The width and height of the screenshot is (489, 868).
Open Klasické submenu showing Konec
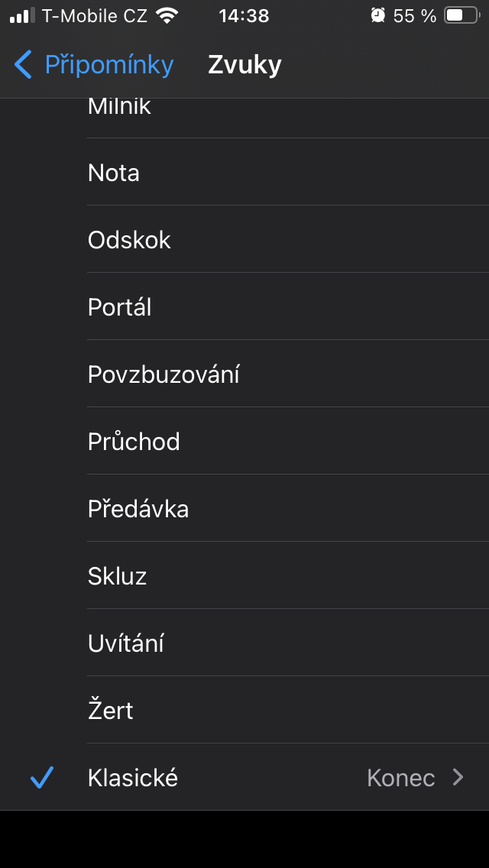[x=400, y=778]
